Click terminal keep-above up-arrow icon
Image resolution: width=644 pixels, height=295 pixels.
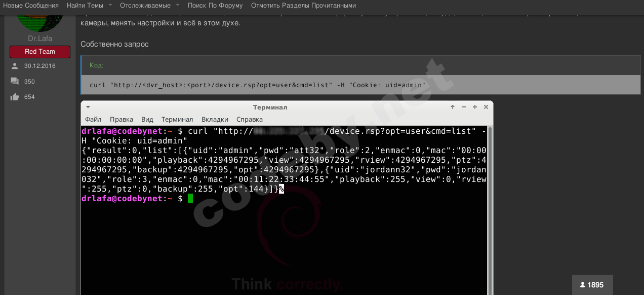point(453,107)
